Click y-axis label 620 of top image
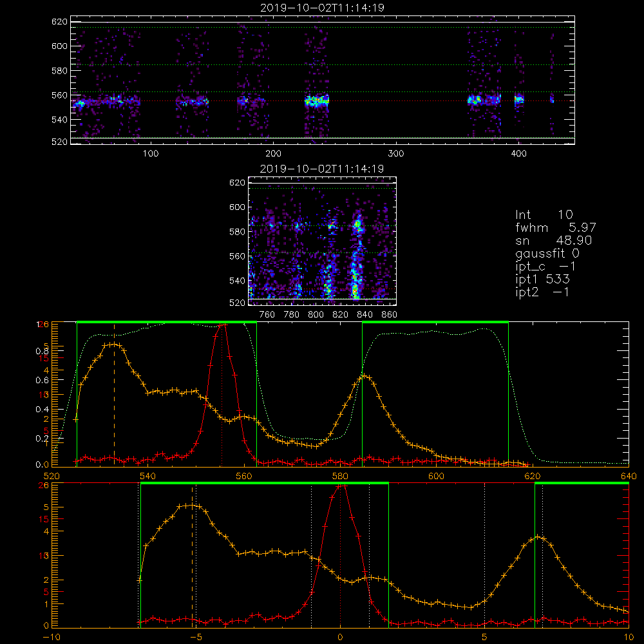644x644 pixels. click(x=59, y=22)
